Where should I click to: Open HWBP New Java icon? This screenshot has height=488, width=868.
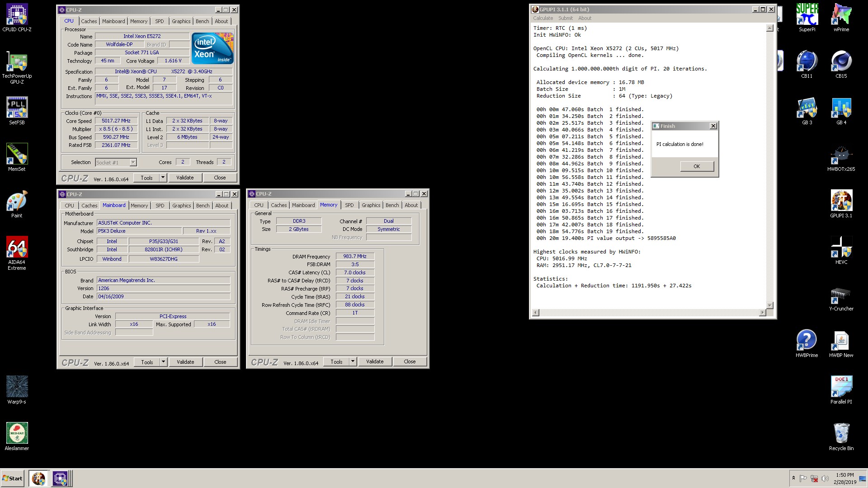(x=841, y=344)
